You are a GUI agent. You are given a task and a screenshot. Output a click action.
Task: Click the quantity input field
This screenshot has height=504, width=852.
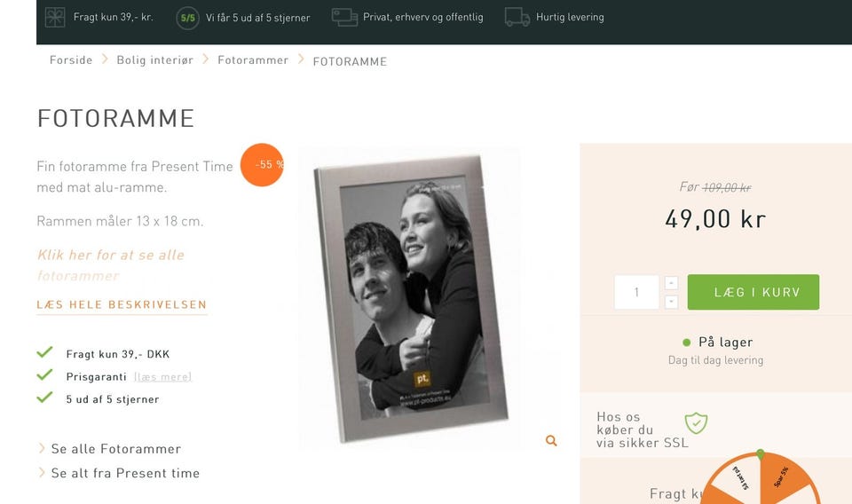636,292
